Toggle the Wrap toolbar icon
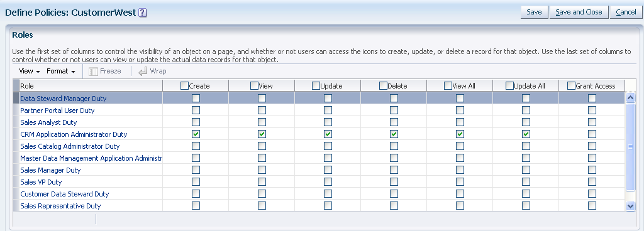644x231 pixels. 143,72
